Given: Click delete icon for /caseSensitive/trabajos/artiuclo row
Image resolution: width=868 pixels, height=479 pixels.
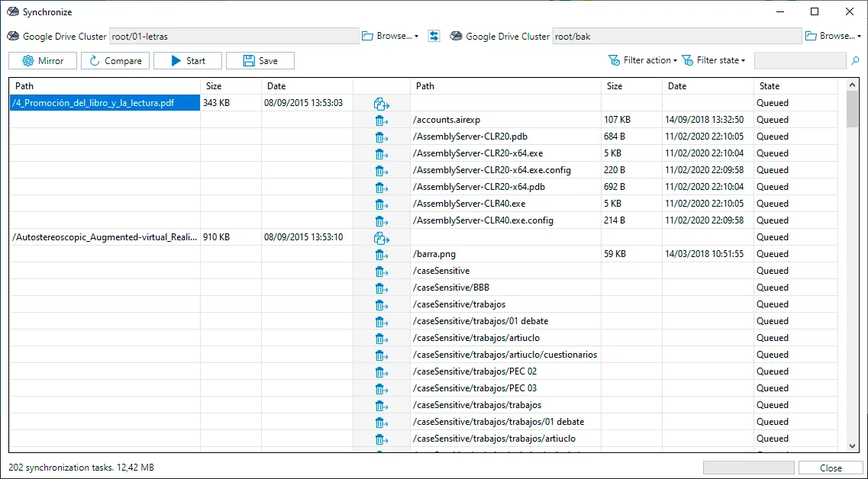Looking at the screenshot, I should (382, 339).
